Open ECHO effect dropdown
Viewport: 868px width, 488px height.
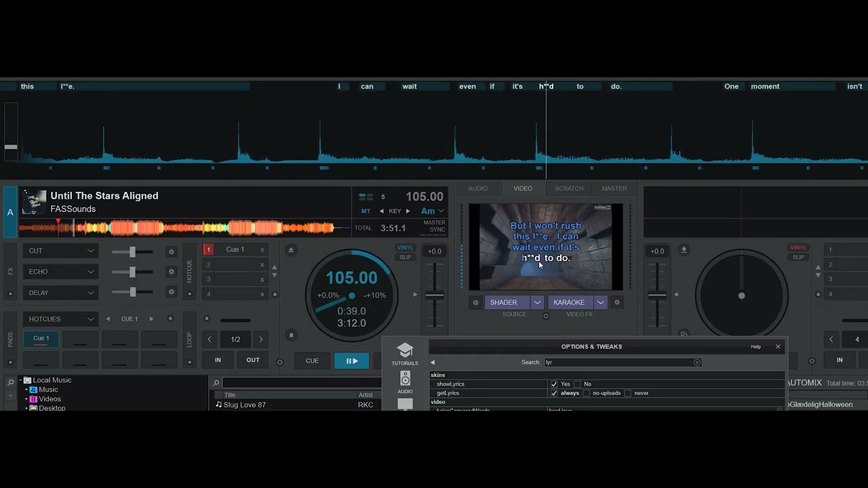(61, 272)
